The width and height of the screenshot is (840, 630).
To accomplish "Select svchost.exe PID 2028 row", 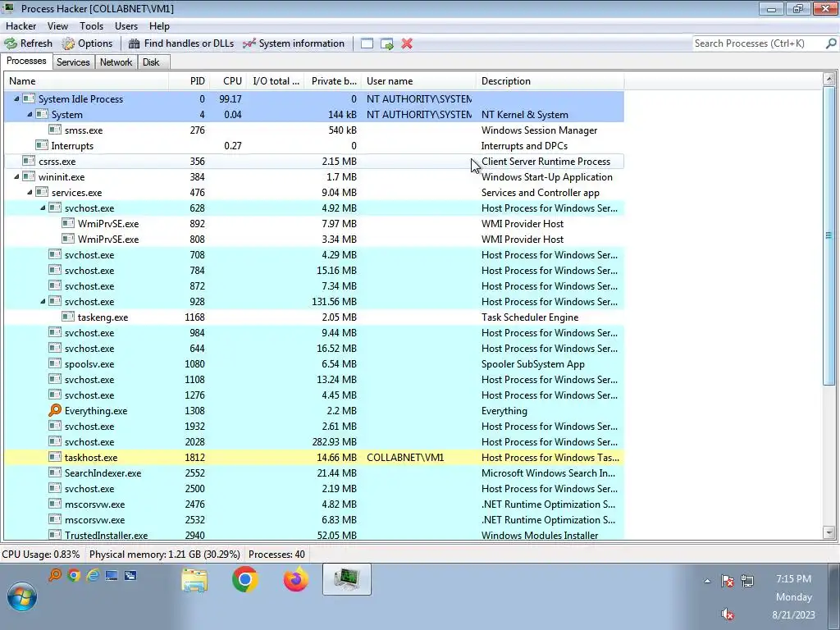I will pyautogui.click(x=314, y=442).
